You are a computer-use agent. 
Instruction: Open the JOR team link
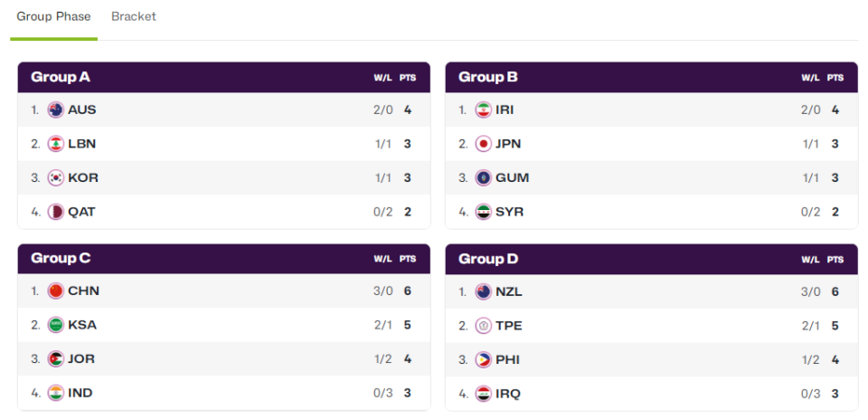81,358
